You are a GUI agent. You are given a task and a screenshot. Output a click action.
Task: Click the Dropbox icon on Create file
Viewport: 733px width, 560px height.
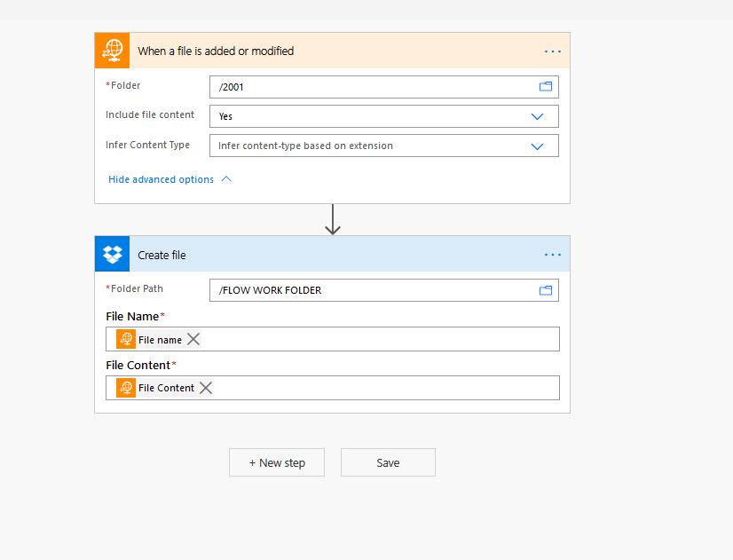click(113, 255)
